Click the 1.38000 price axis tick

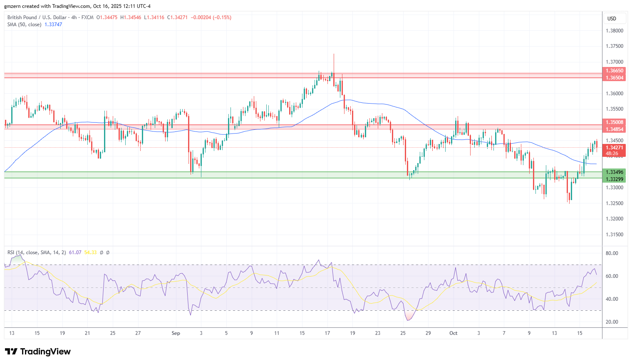(614, 31)
